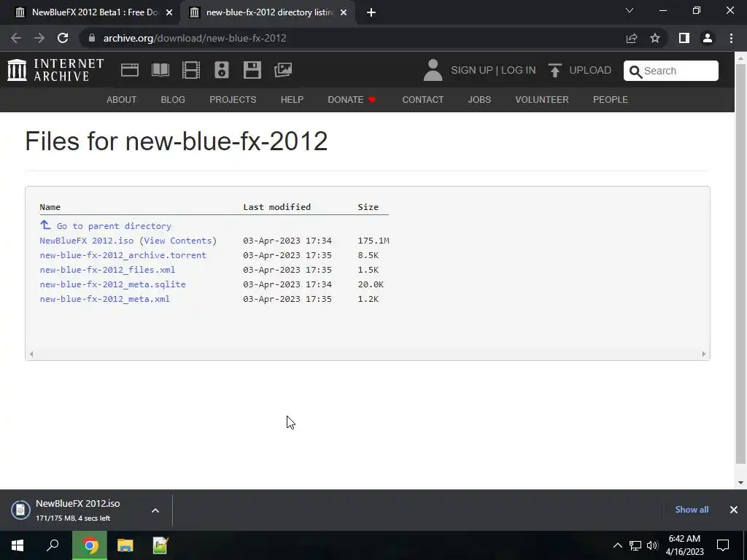
Task: Click the Chrome taskbar icon
Action: pos(90,545)
